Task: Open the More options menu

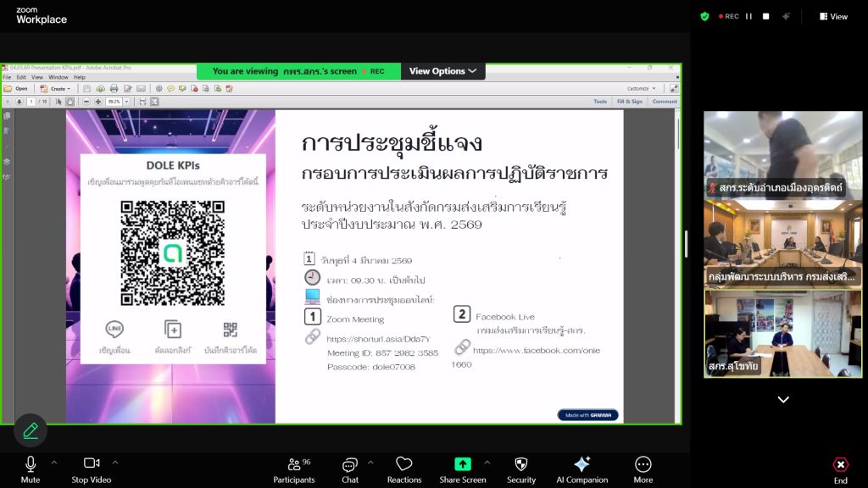Action: pyautogui.click(x=643, y=469)
